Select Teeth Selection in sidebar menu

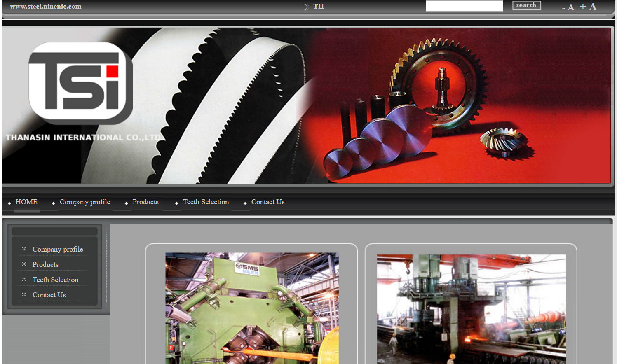tap(55, 280)
